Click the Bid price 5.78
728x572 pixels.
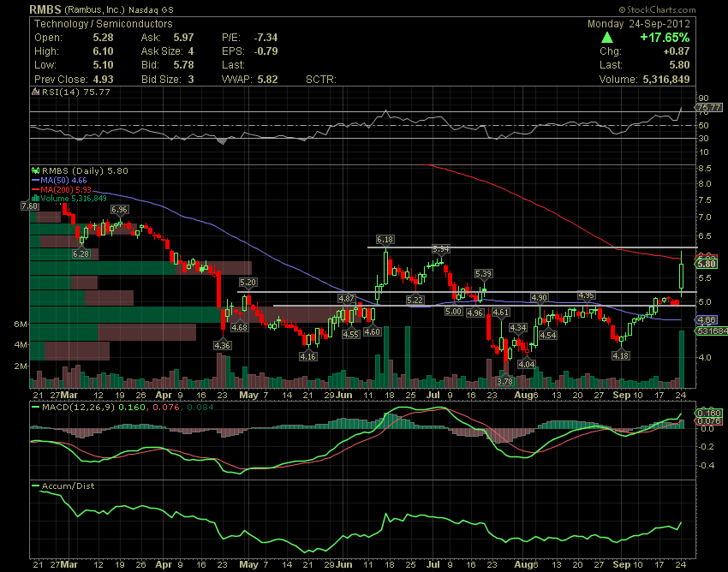(x=183, y=65)
